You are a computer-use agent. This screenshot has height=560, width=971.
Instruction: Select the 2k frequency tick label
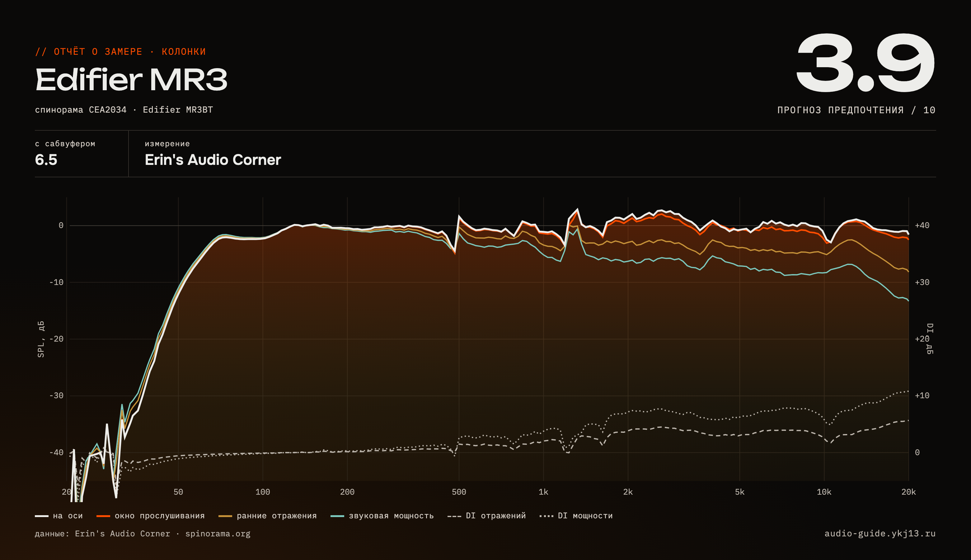coord(628,492)
